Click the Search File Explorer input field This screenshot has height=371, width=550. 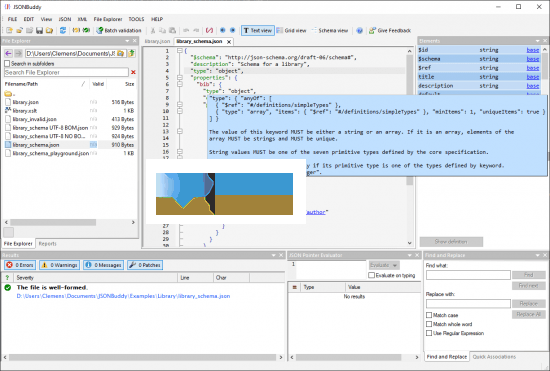66,72
